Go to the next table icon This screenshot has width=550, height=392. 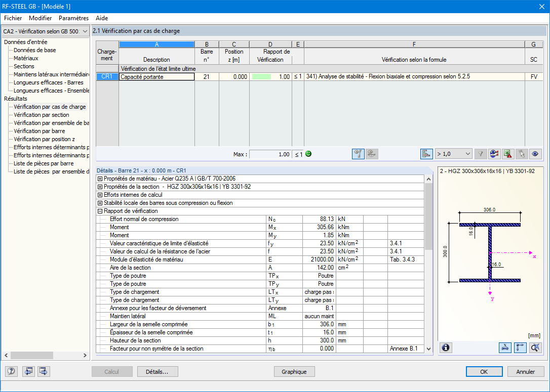click(x=44, y=371)
